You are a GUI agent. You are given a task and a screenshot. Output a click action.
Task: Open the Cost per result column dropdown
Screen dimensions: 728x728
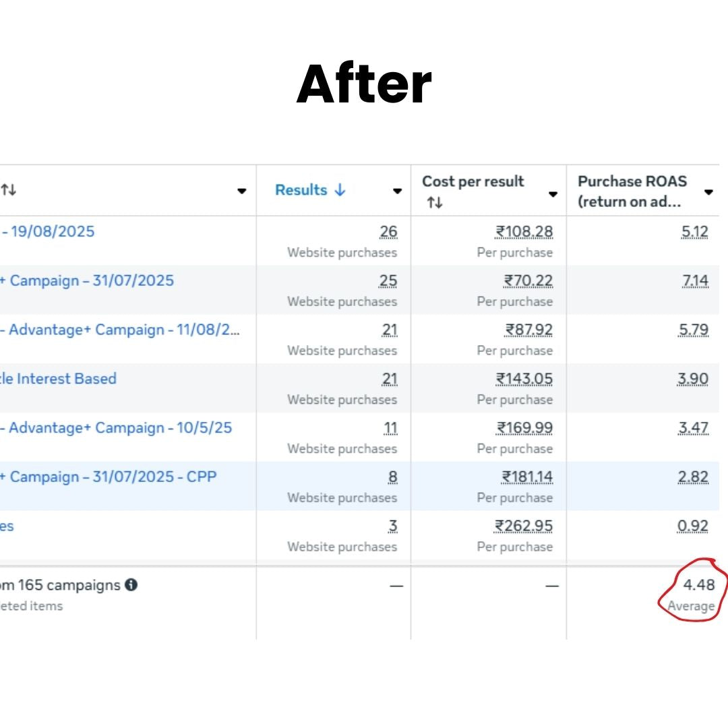[553, 195]
